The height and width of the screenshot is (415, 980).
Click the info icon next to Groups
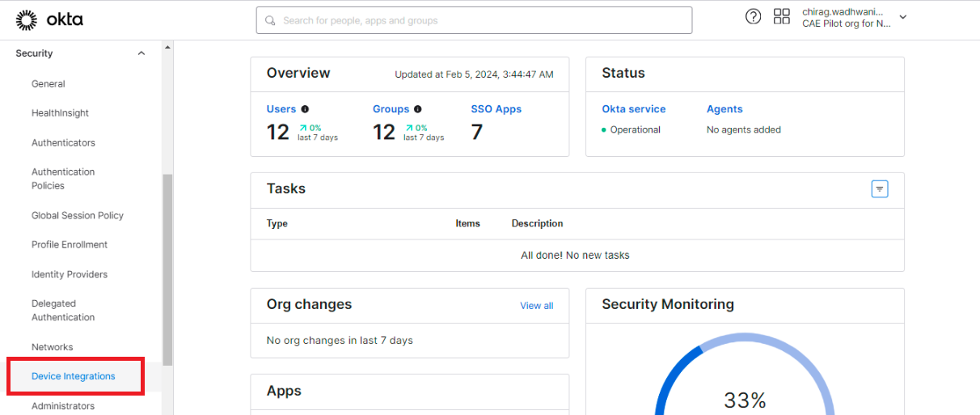click(x=417, y=109)
